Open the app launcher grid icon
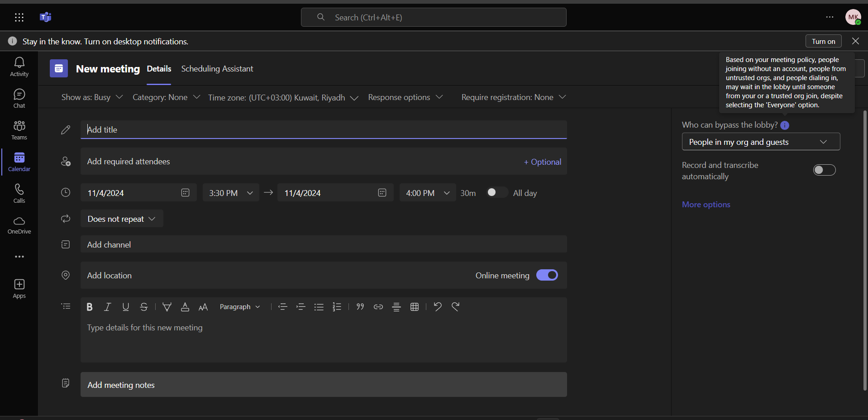The image size is (868, 420). [x=19, y=17]
